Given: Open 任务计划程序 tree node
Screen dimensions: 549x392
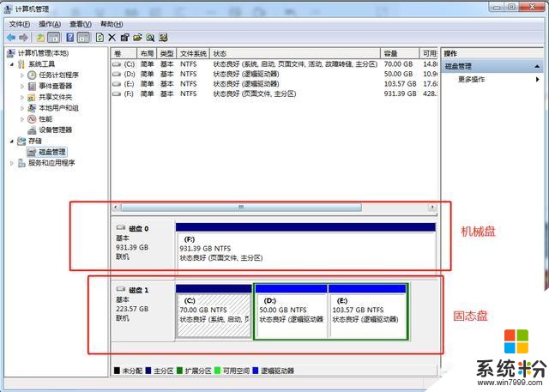Looking at the screenshot, I should 58,75.
